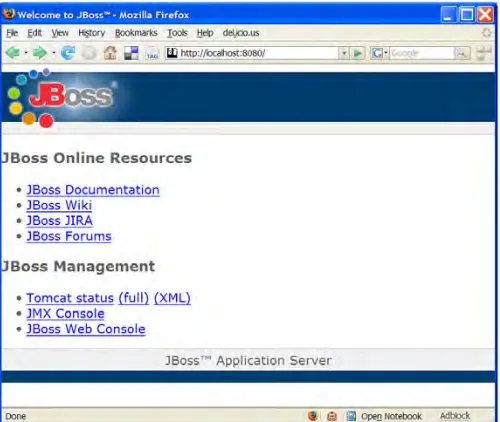Image resolution: width=500 pixels, height=422 pixels.
Task: Click the Google search engine icon
Action: (377, 53)
